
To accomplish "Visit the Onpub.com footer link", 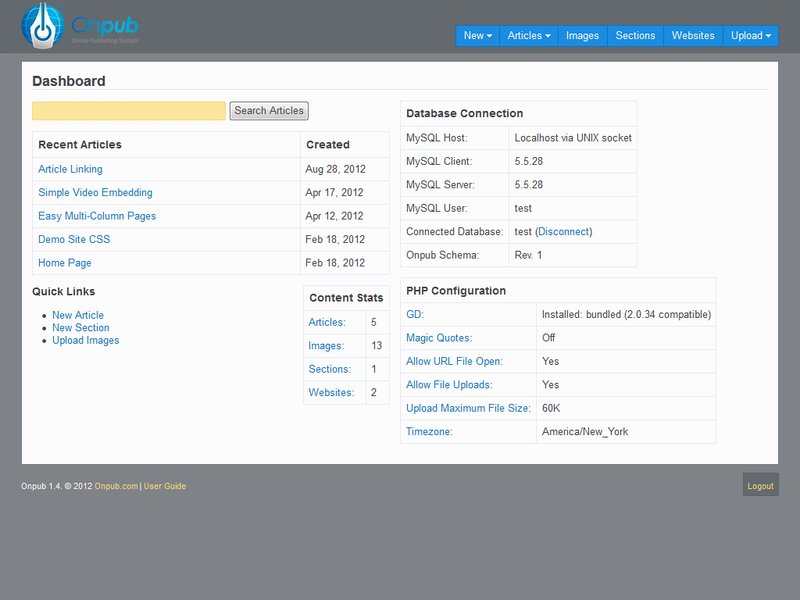I will coord(116,486).
